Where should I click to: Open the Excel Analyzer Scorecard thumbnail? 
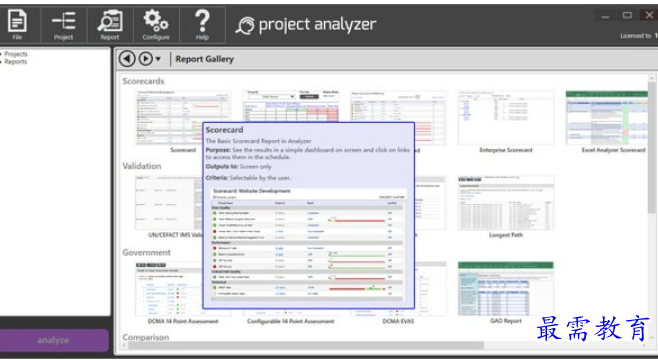607,118
